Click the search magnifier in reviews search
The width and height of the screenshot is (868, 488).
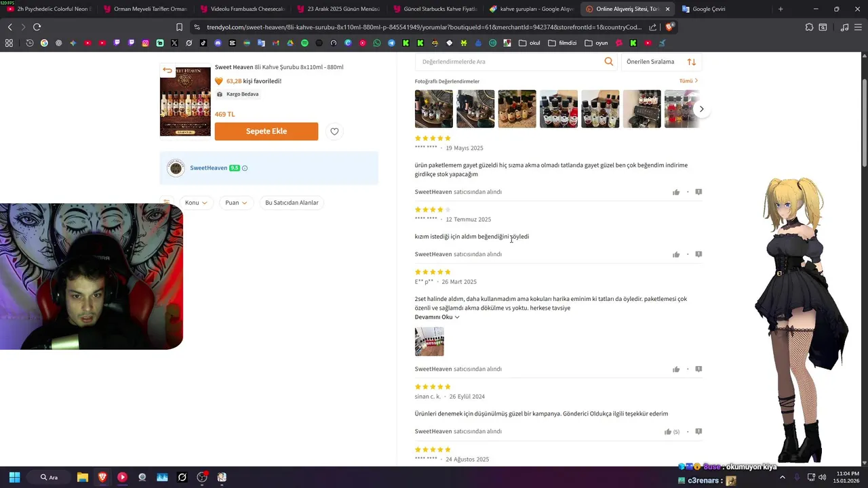609,62
